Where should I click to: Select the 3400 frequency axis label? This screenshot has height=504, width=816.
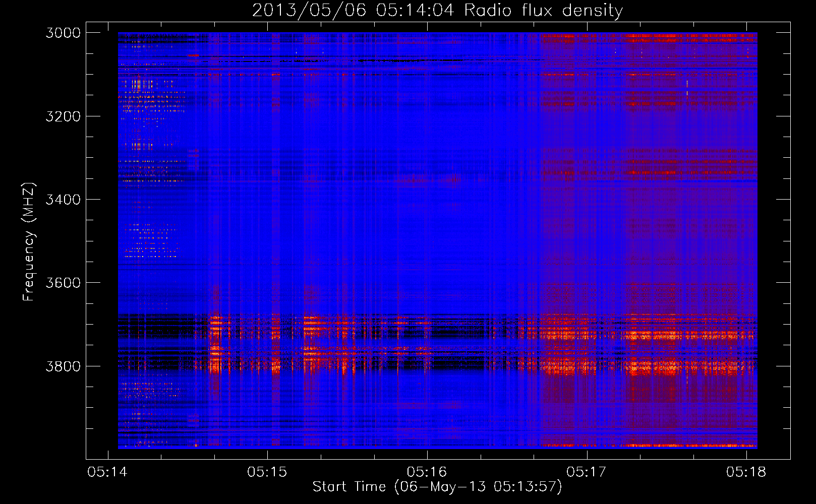63,200
